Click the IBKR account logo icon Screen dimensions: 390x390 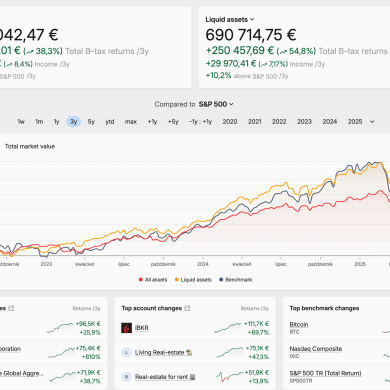[x=126, y=328]
